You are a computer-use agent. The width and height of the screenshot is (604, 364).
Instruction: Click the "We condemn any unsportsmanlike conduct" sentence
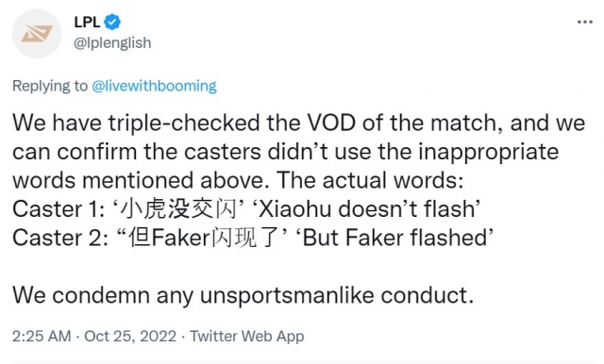(243, 296)
